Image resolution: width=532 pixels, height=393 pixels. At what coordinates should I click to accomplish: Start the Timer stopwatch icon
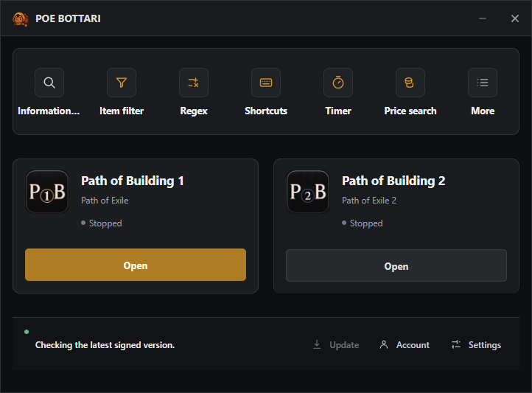click(x=338, y=83)
